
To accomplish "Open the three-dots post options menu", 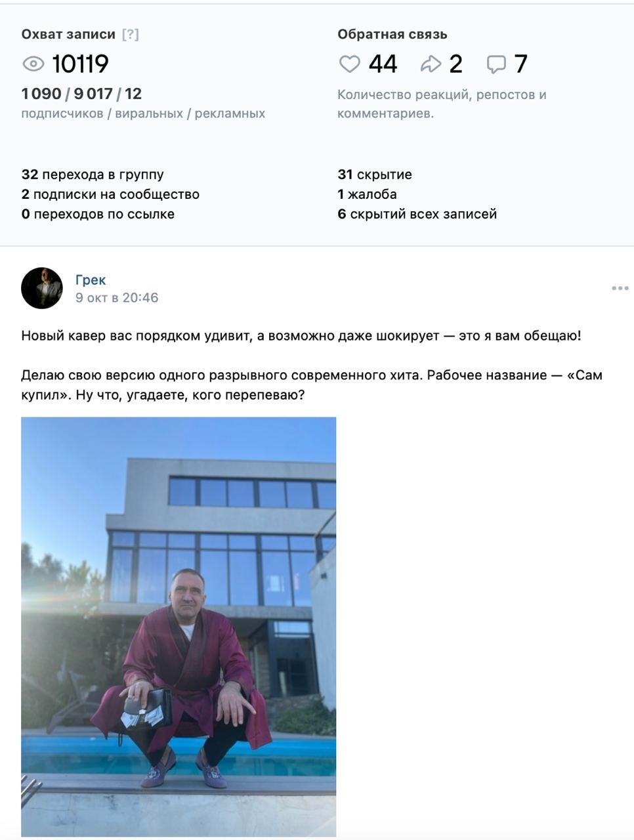I will point(620,288).
